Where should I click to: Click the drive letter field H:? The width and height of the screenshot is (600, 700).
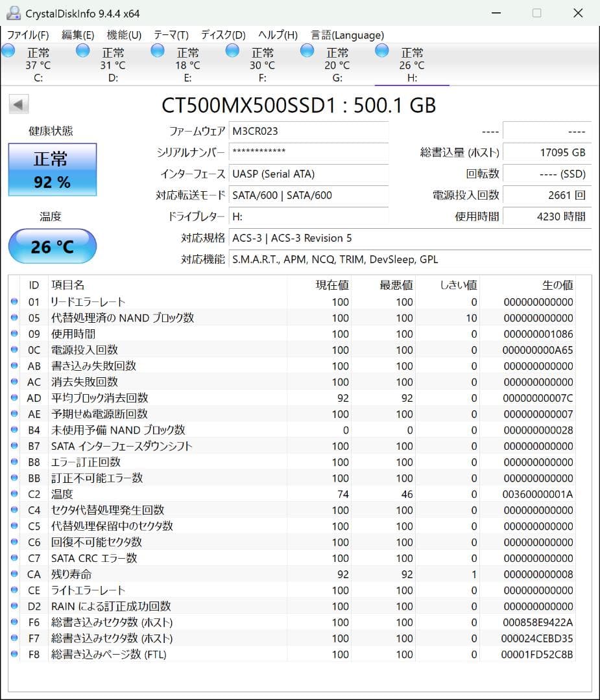coord(309,216)
